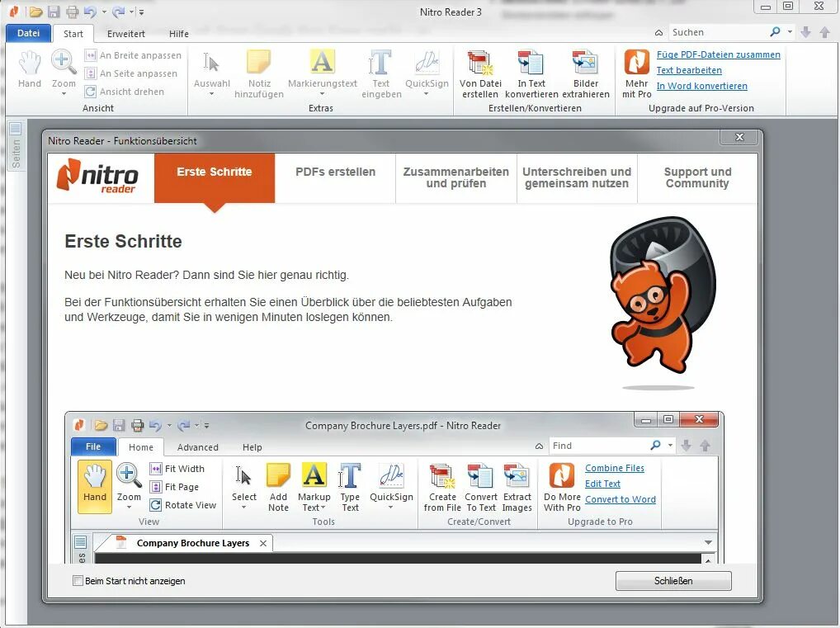Open the search options dropdown arrow

pos(790,32)
